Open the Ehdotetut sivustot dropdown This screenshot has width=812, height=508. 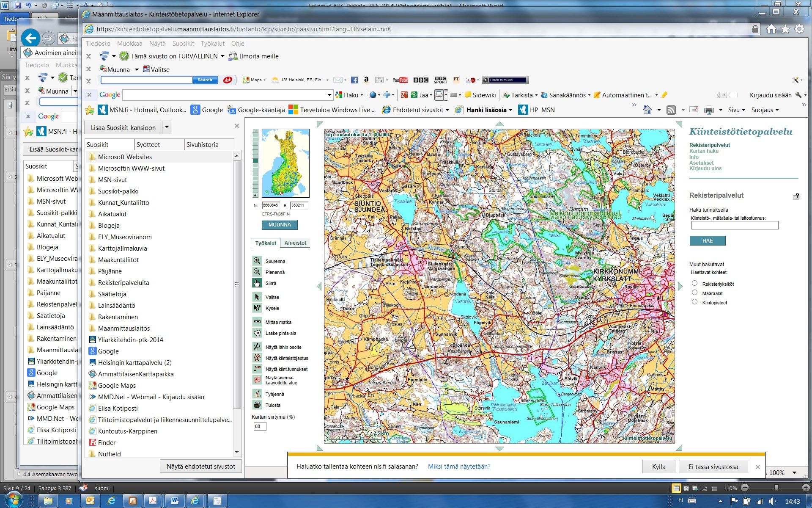pos(447,110)
